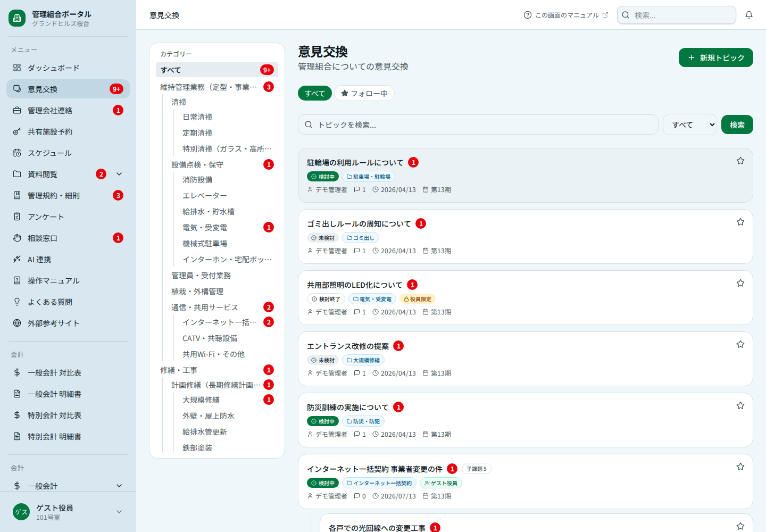Click the 駐車場・駐輪場 tag
This screenshot has width=766, height=532.
pyautogui.click(x=369, y=177)
